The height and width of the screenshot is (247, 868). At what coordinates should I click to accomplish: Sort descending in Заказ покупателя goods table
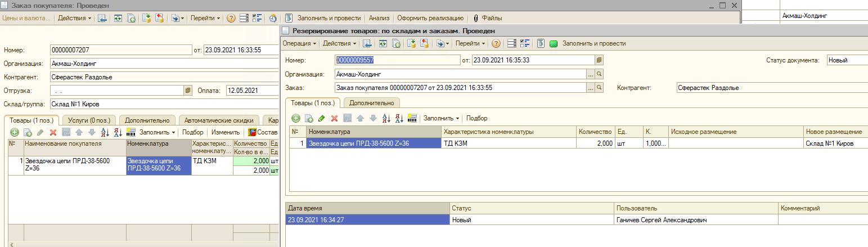[x=118, y=133]
